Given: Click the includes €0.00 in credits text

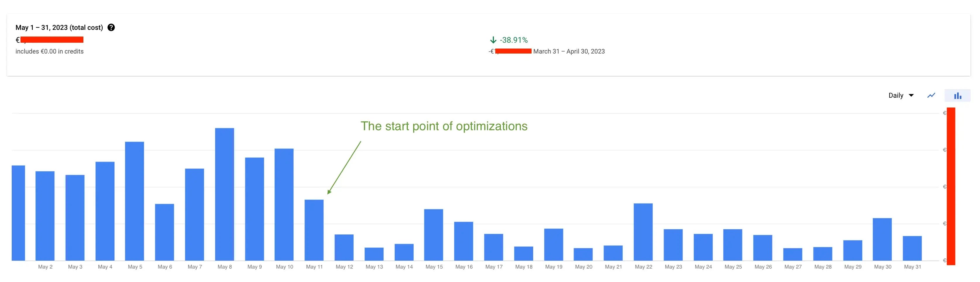Looking at the screenshot, I should tap(49, 51).
